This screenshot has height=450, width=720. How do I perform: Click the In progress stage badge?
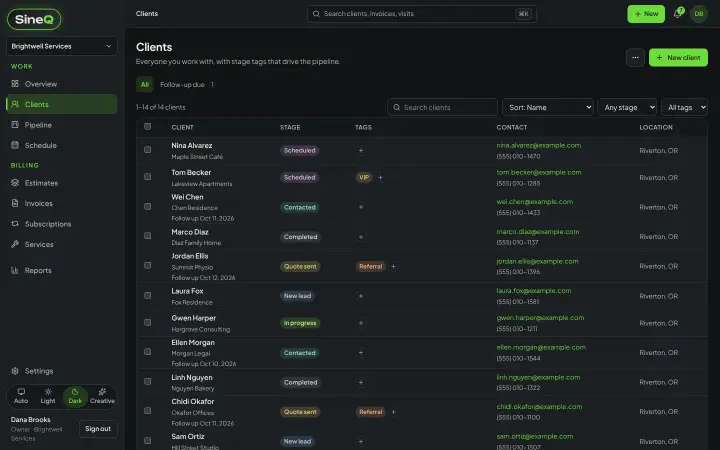(300, 323)
